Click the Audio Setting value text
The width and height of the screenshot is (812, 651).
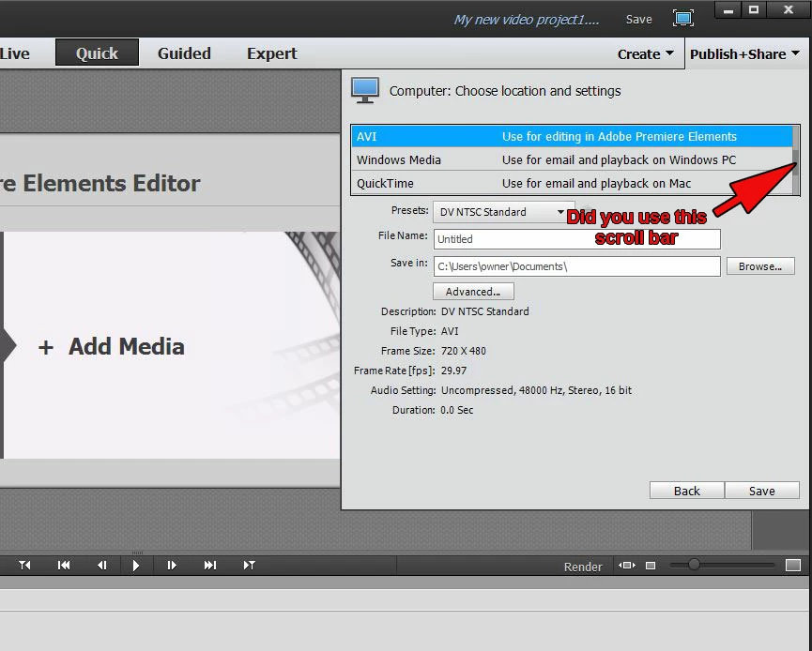537,390
